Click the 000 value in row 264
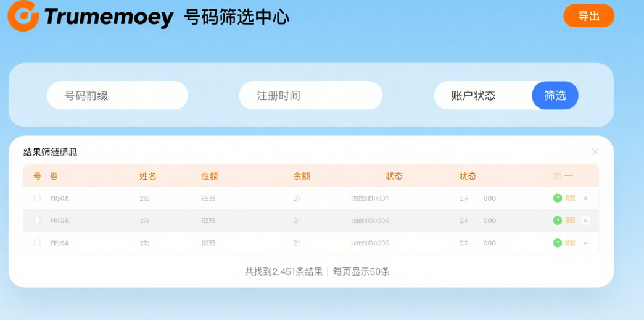 click(490, 221)
